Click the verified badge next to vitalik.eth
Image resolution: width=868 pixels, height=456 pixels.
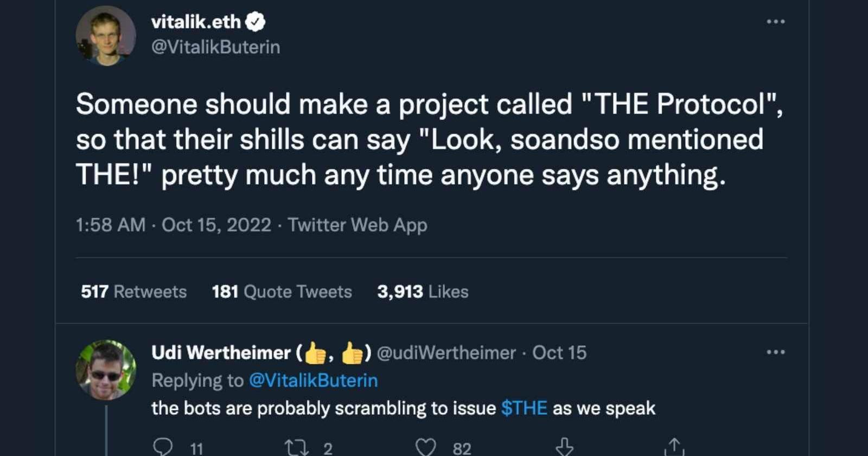(256, 22)
